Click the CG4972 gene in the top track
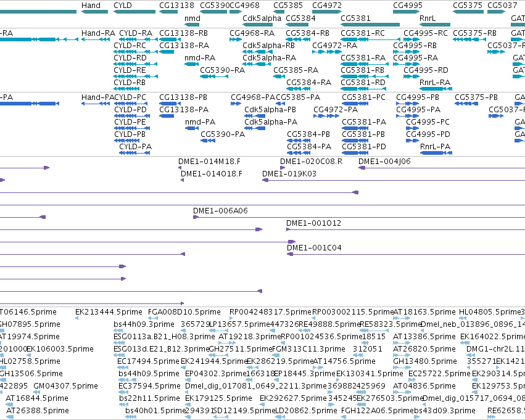 (x=327, y=12)
